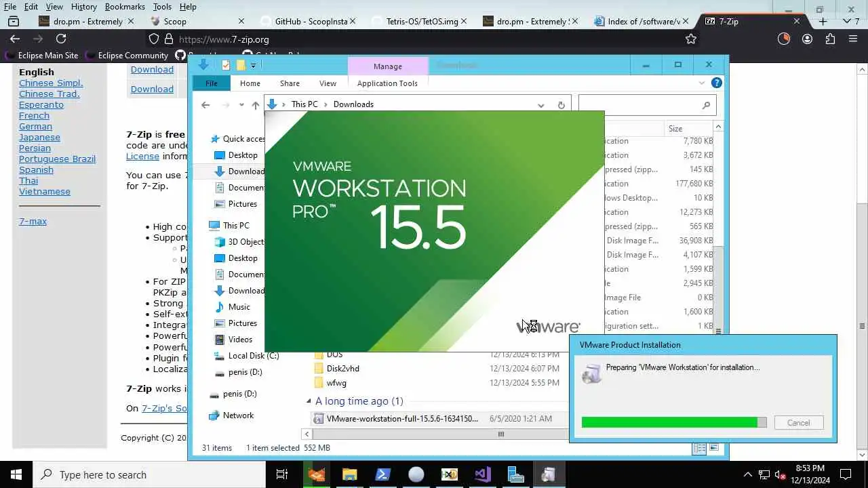Click the Explorer search magnifier icon

pyautogui.click(x=706, y=105)
